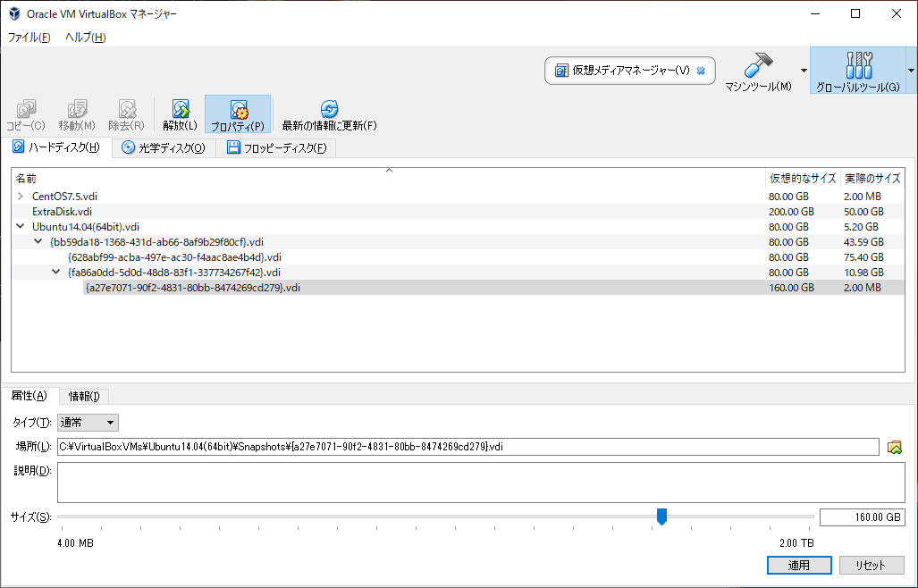Close the Virtual Media Manager (仮想メディアマネージャー) chip
The image size is (918, 588).
click(x=701, y=71)
